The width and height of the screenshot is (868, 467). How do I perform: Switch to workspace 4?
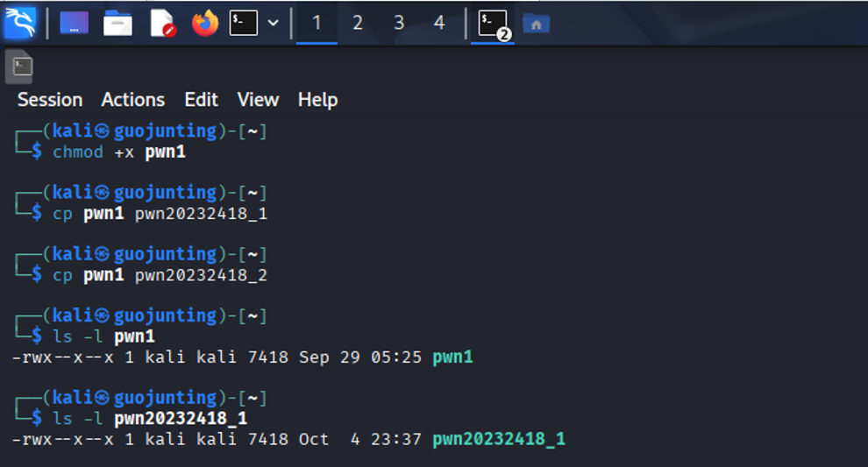click(x=439, y=24)
